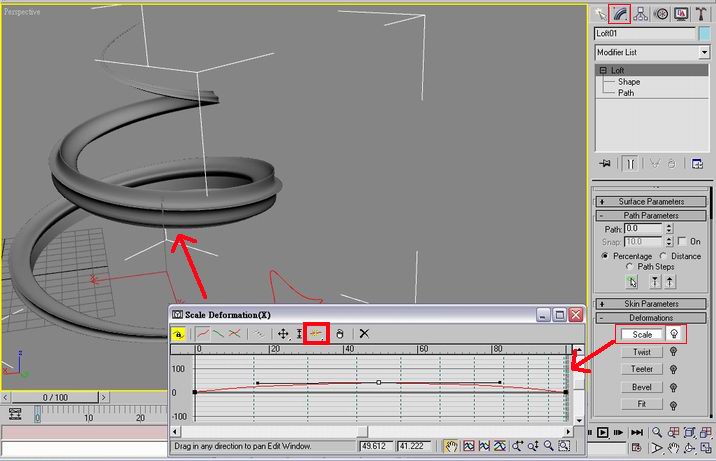The width and height of the screenshot is (716, 461).
Task: Open the Modify command panel tab
Action: tap(620, 13)
